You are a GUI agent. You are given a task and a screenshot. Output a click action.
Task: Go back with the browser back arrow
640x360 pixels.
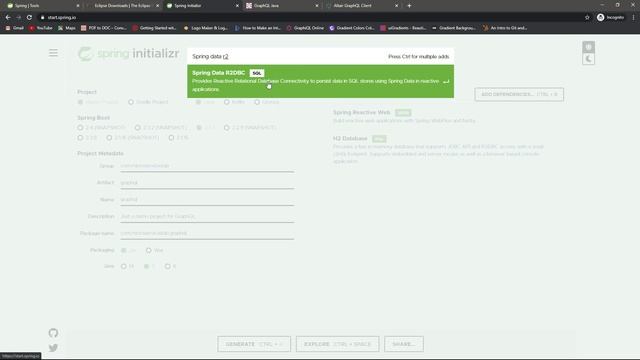8,17
